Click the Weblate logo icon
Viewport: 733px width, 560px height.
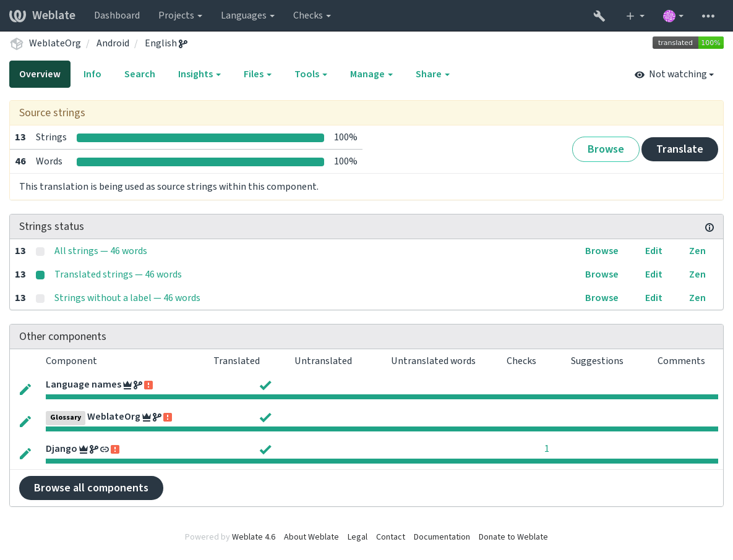coord(18,15)
